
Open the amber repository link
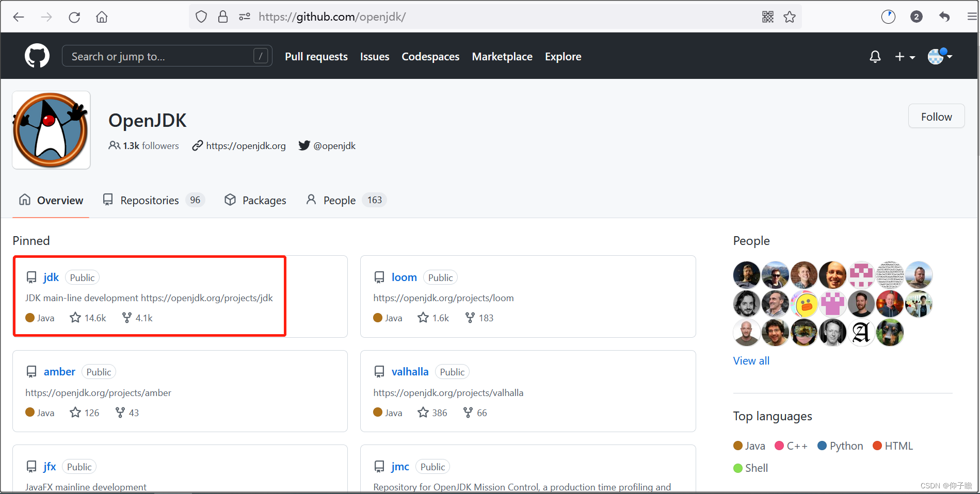click(59, 372)
